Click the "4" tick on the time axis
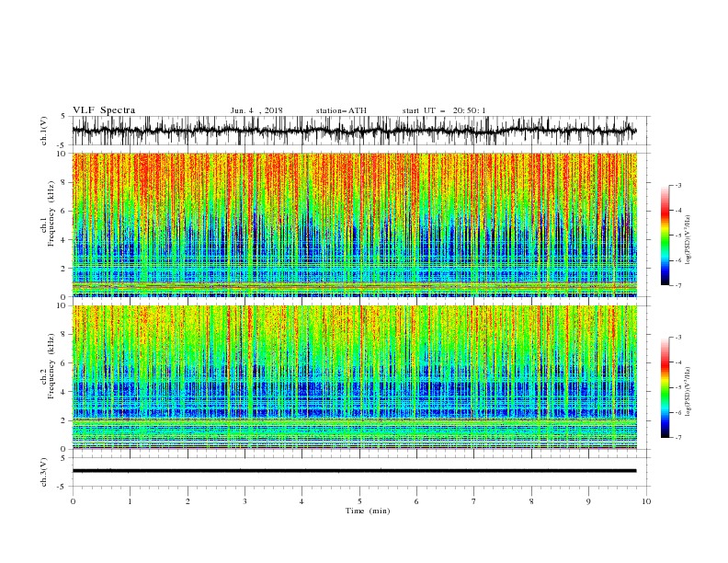Viewport: 728px width, 563px height. pos(301,501)
